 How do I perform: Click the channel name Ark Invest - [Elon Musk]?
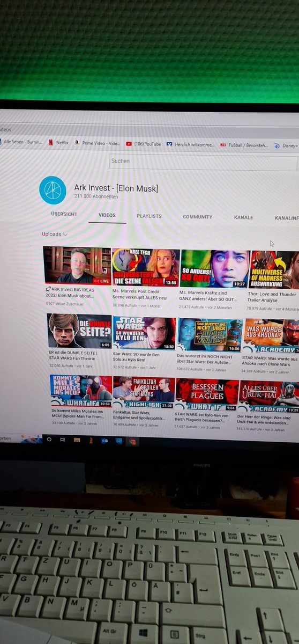coord(116,188)
